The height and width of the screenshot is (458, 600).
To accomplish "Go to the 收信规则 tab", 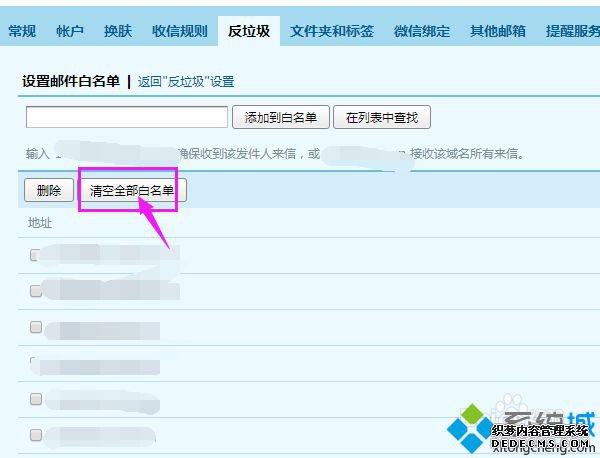I will point(180,31).
